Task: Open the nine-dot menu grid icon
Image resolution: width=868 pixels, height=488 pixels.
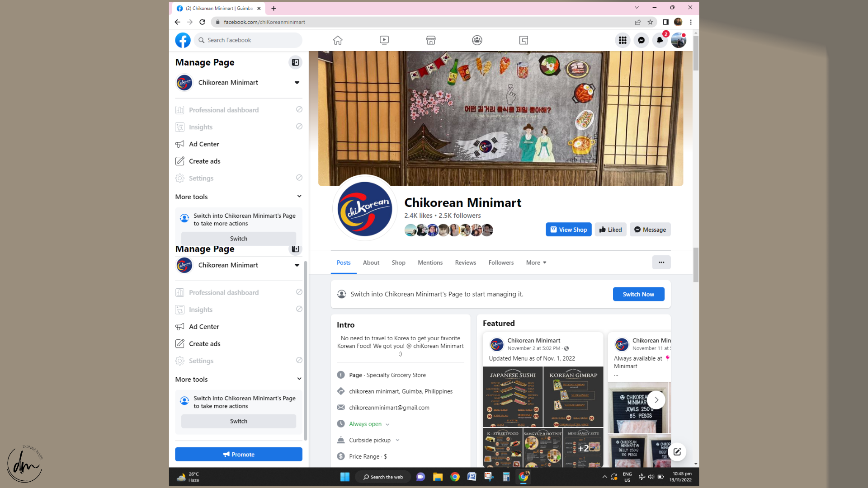Action: pos(623,40)
